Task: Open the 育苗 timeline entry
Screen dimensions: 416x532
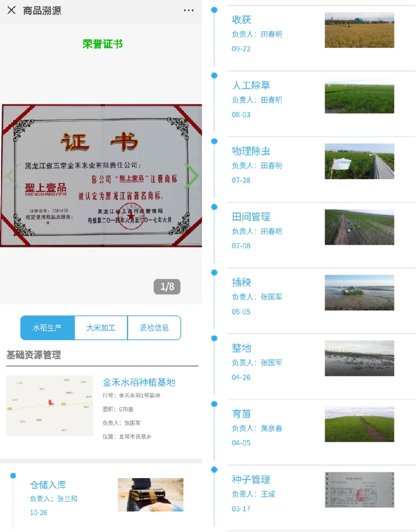Action: click(241, 414)
